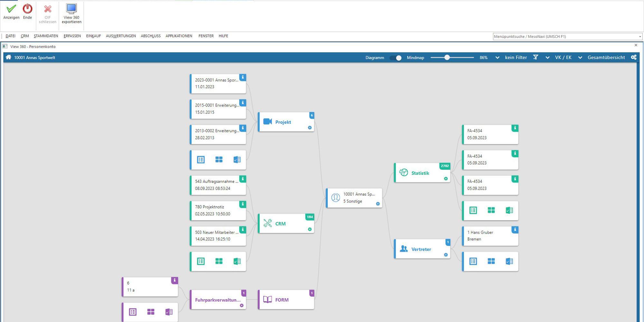The width and height of the screenshot is (644, 322).
Task: Open the Menüpunktsuche combo box arrow
Action: [640, 37]
